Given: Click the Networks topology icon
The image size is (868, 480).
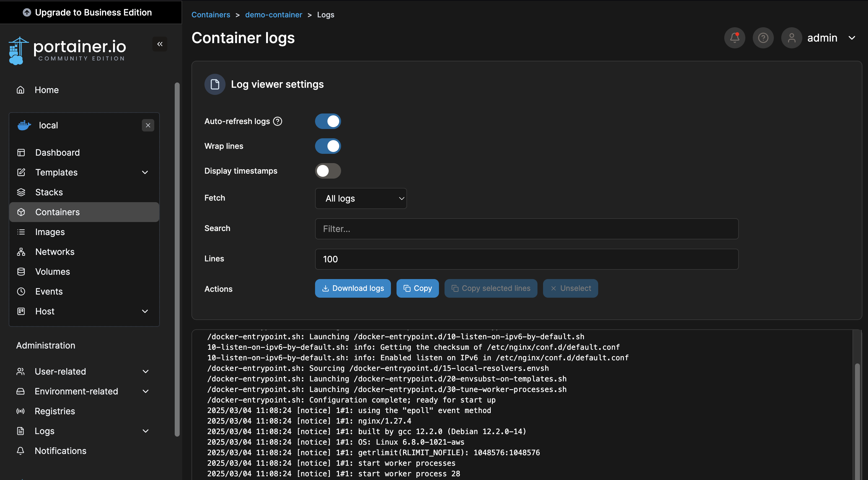Looking at the screenshot, I should tap(21, 252).
